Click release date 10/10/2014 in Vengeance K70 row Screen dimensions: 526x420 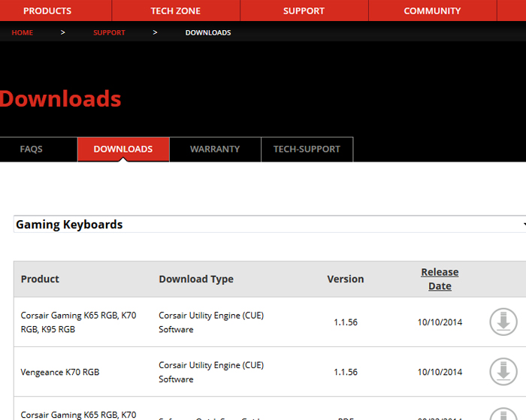(x=440, y=372)
